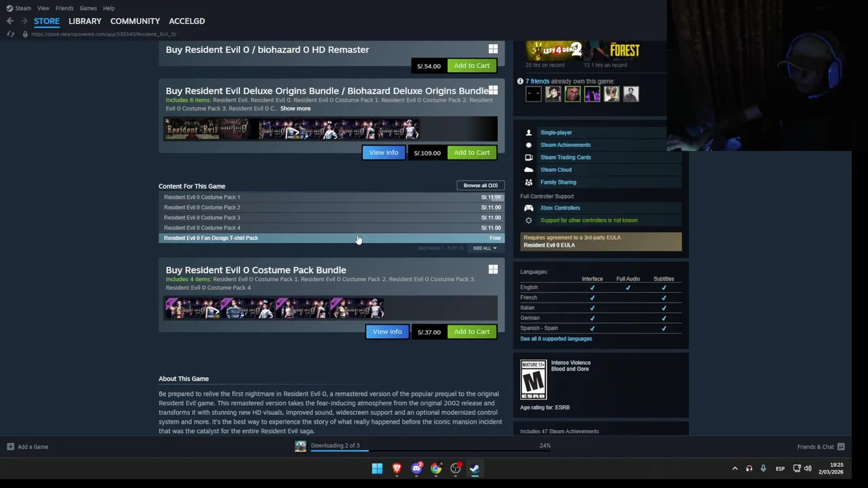This screenshot has width=868, height=488.
Task: Click Windows icon on Deluxe Origins Bundle box
Action: pyautogui.click(x=493, y=90)
